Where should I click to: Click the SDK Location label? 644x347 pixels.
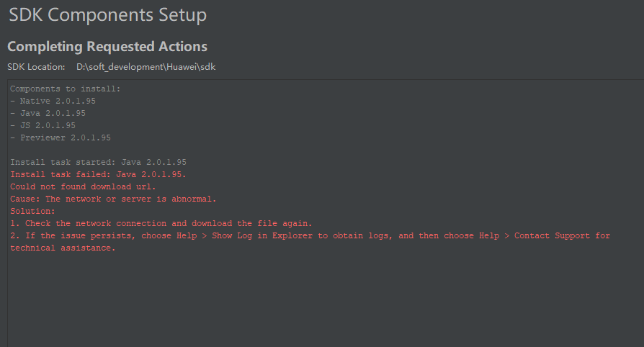36,67
